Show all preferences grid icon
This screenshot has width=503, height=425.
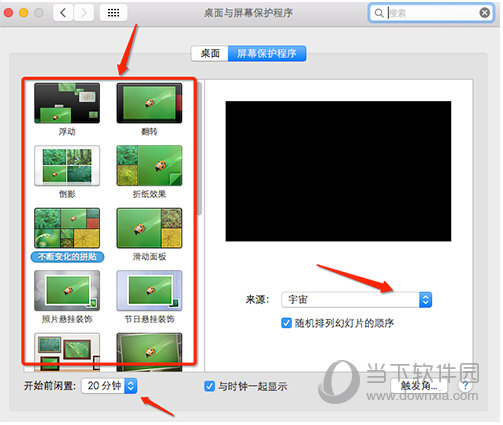click(113, 13)
